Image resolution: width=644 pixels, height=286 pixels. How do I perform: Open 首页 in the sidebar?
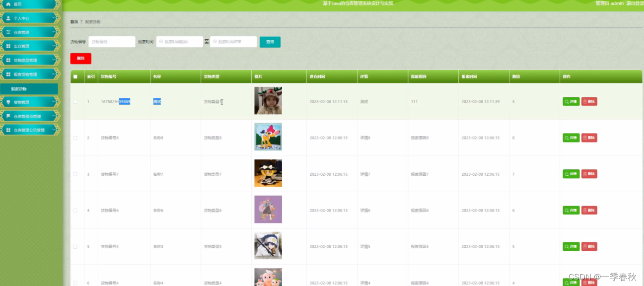click(x=30, y=4)
